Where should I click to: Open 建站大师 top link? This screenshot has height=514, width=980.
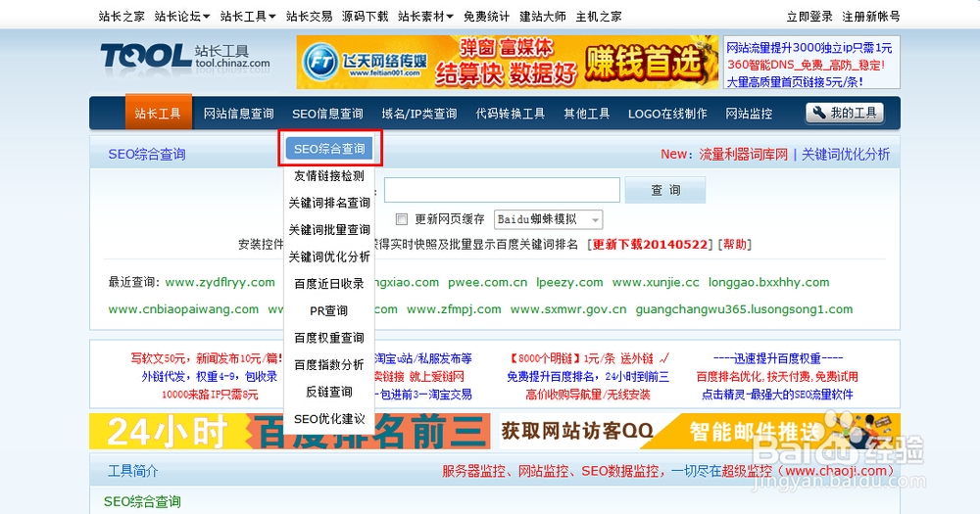click(543, 17)
